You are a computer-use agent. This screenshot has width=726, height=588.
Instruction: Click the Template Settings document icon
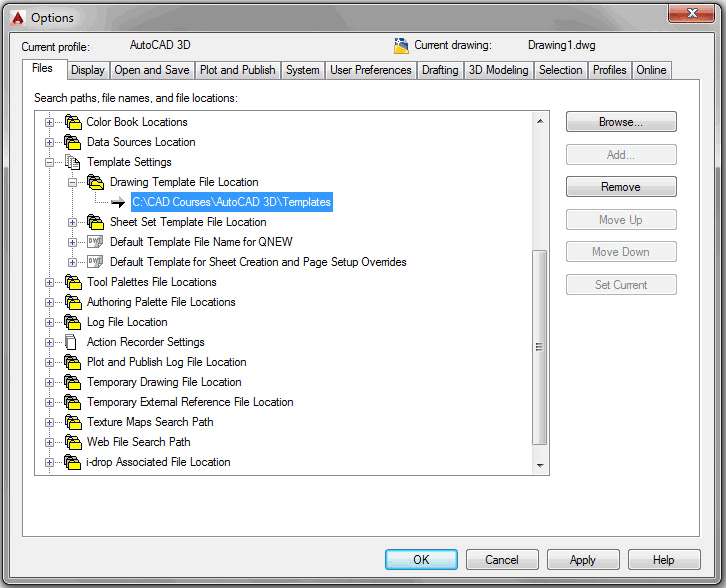pos(72,162)
